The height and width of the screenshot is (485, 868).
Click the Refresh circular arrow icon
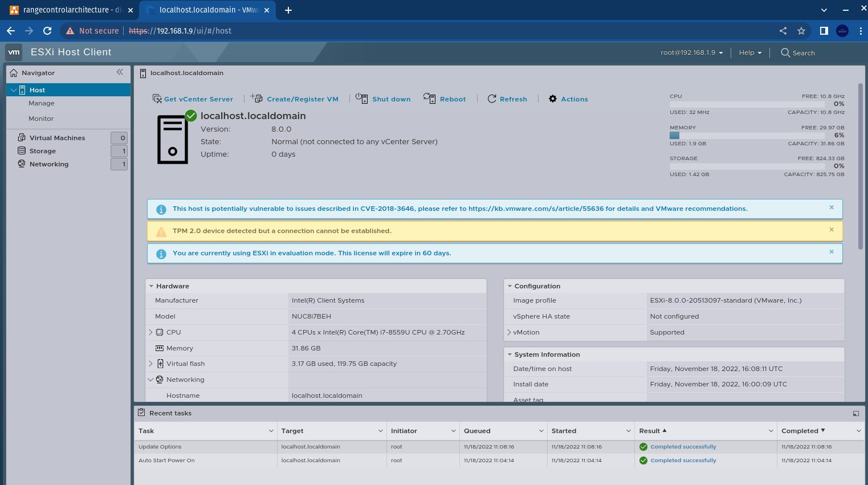[492, 99]
